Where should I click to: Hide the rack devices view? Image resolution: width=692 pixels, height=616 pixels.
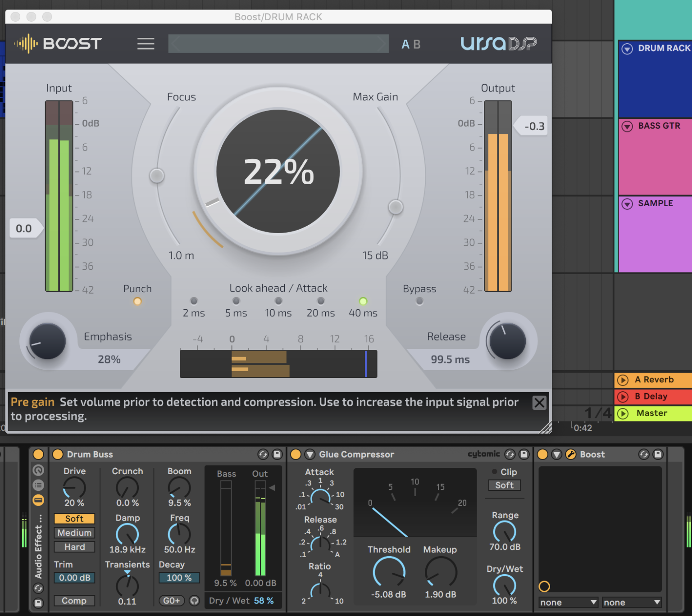tap(38, 500)
